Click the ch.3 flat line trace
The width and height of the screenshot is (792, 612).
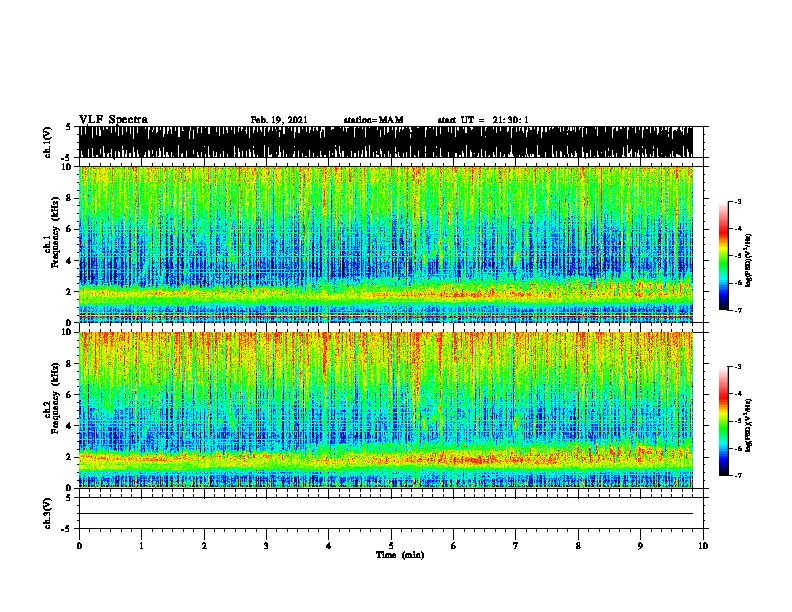[386, 514]
